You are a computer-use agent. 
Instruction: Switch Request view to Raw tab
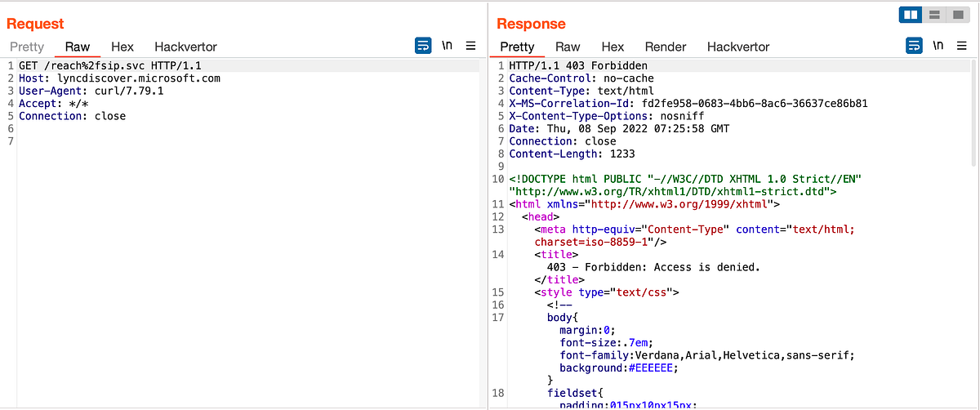pos(78,47)
